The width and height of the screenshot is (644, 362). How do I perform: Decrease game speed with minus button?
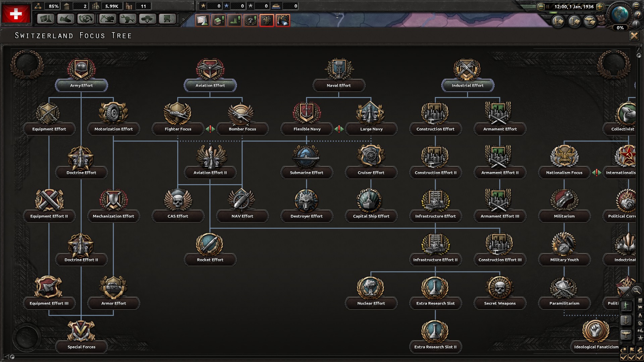click(541, 6)
